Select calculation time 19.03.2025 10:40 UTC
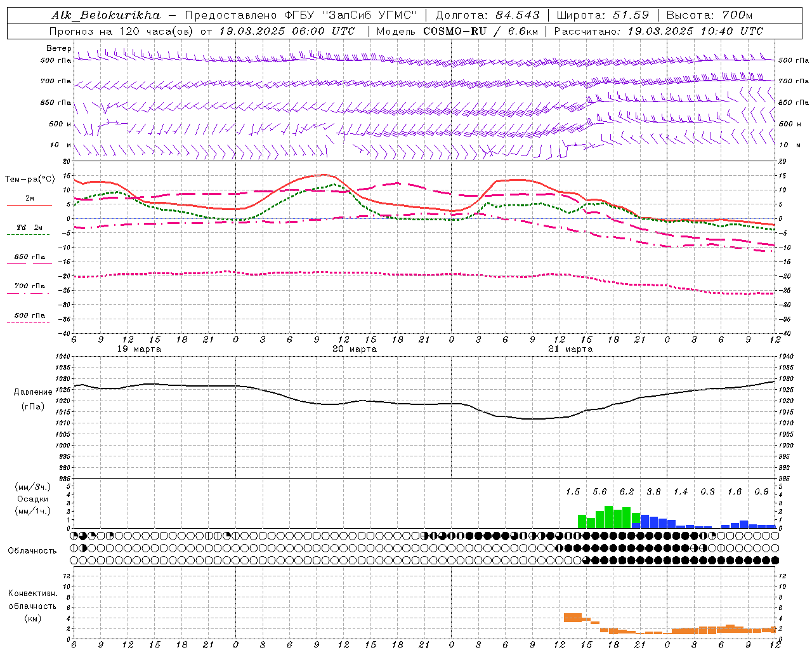The width and height of the screenshot is (812, 650). coord(695,30)
